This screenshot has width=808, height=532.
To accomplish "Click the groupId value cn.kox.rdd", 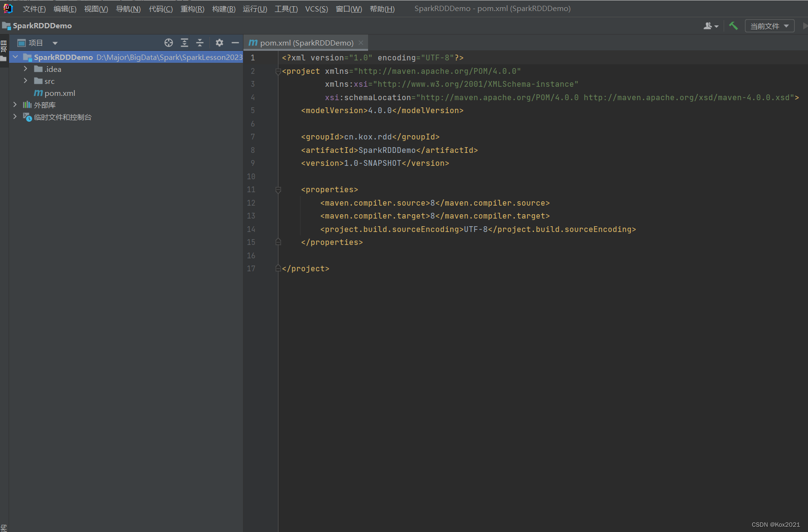I will click(368, 137).
